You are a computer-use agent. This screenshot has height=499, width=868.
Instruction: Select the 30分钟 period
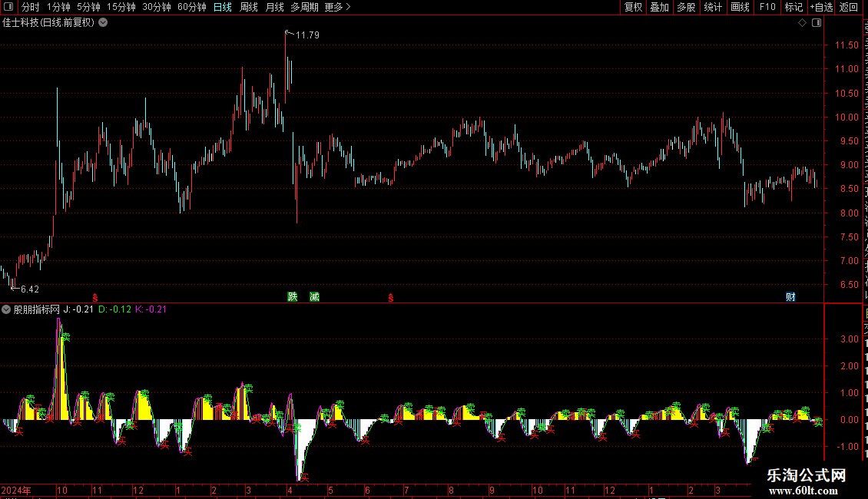coord(157,7)
